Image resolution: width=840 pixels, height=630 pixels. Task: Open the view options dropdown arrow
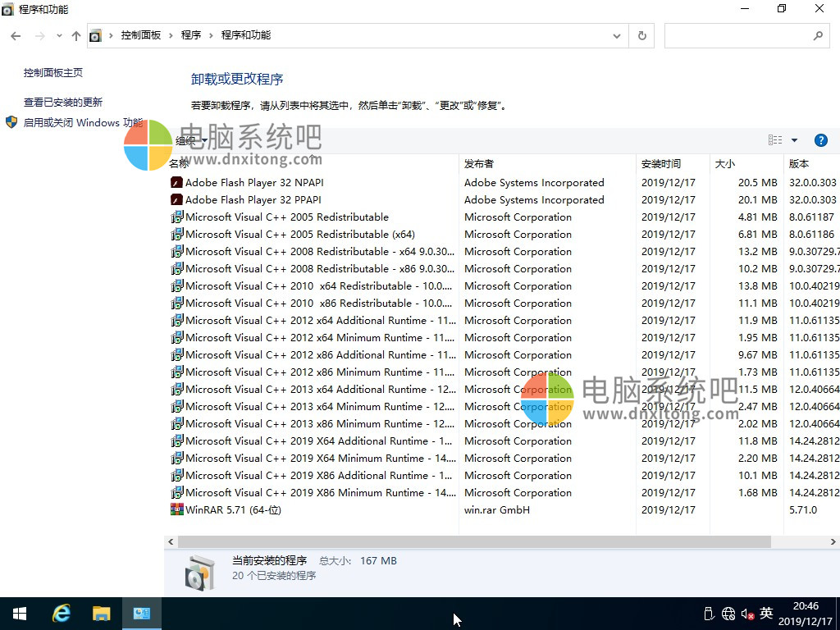pyautogui.click(x=794, y=140)
